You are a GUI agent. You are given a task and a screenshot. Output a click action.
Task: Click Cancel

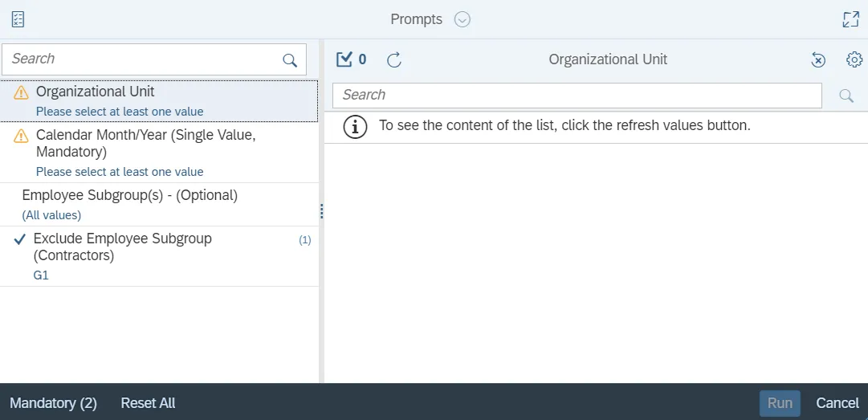pyautogui.click(x=837, y=403)
